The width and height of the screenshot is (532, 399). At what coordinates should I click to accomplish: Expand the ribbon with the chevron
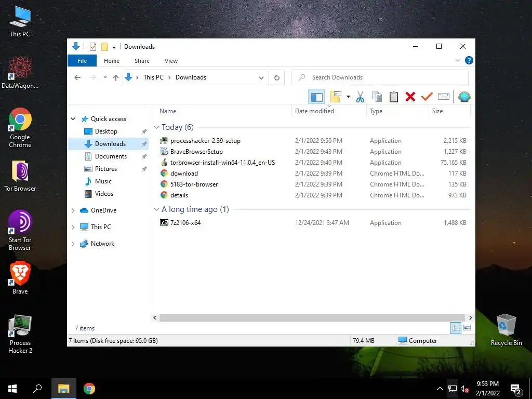click(x=457, y=60)
